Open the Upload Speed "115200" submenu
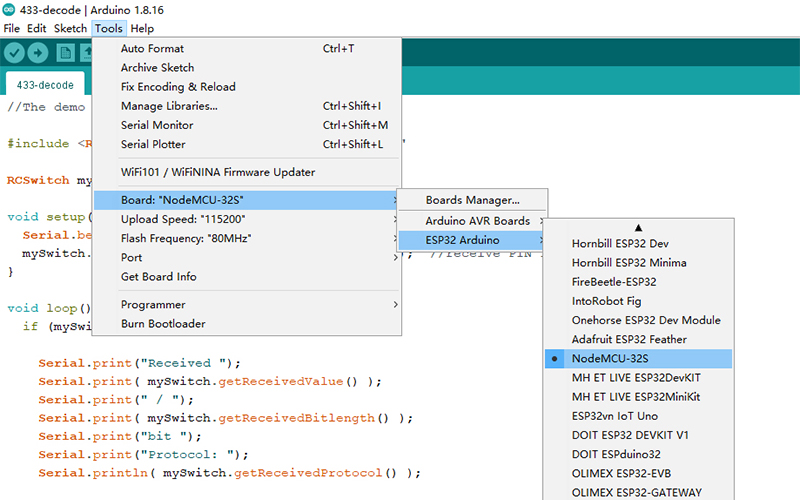The height and width of the screenshot is (500, 800). coord(183,219)
